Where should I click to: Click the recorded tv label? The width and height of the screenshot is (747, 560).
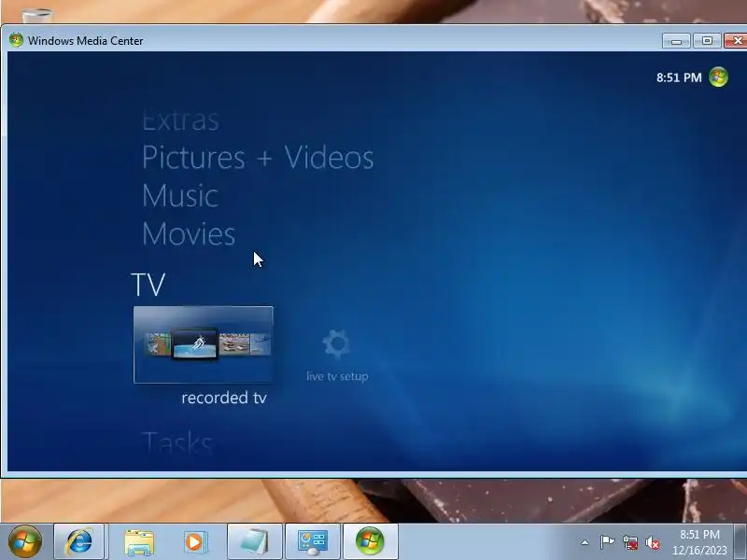tap(224, 398)
